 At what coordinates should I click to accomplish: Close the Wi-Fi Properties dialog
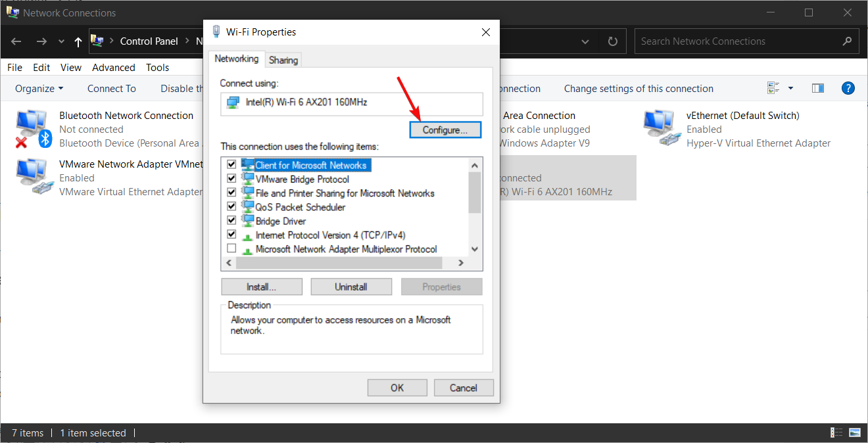pos(486,32)
